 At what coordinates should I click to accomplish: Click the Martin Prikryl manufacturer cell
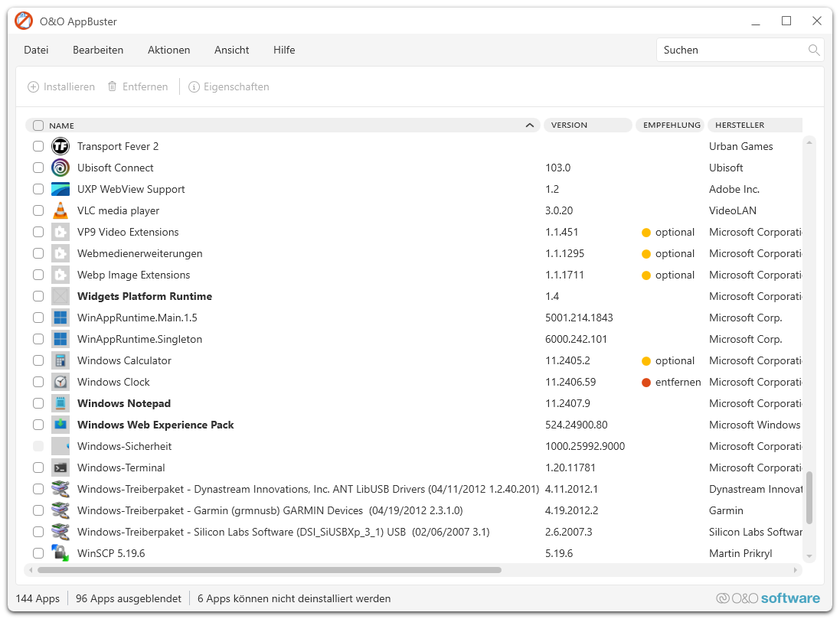coord(740,553)
